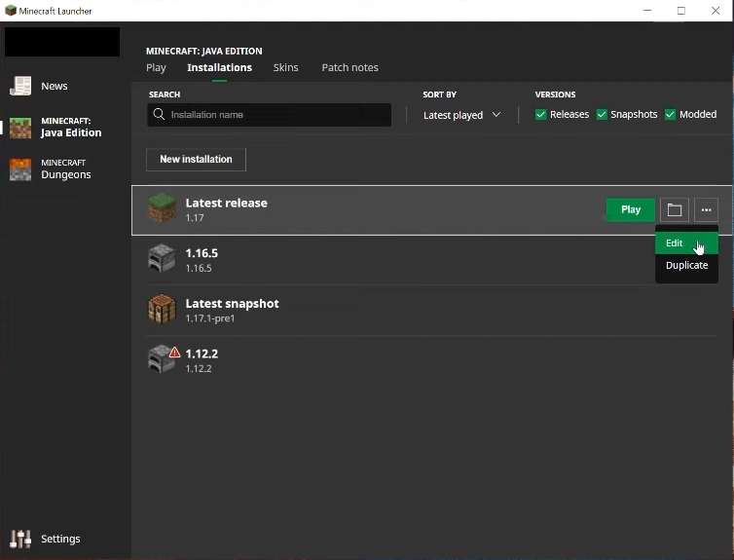Viewport: 734px width, 560px height.
Task: Click the Minecraft Launcher title bar icon
Action: (11, 11)
